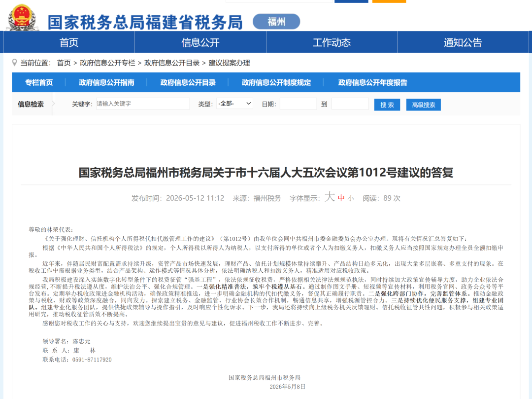The image size is (532, 399).
Task: Click 尊敬的林荣代表 salutation
Action: (51, 230)
